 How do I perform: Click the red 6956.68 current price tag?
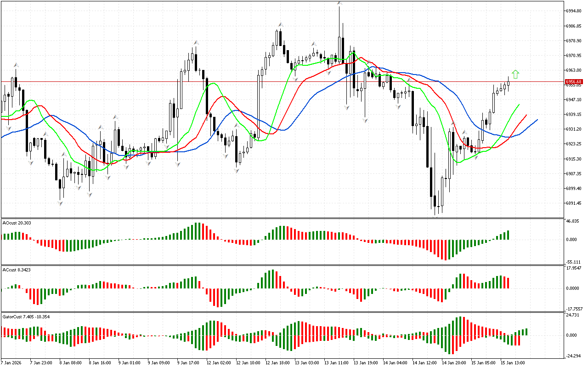tap(574, 81)
